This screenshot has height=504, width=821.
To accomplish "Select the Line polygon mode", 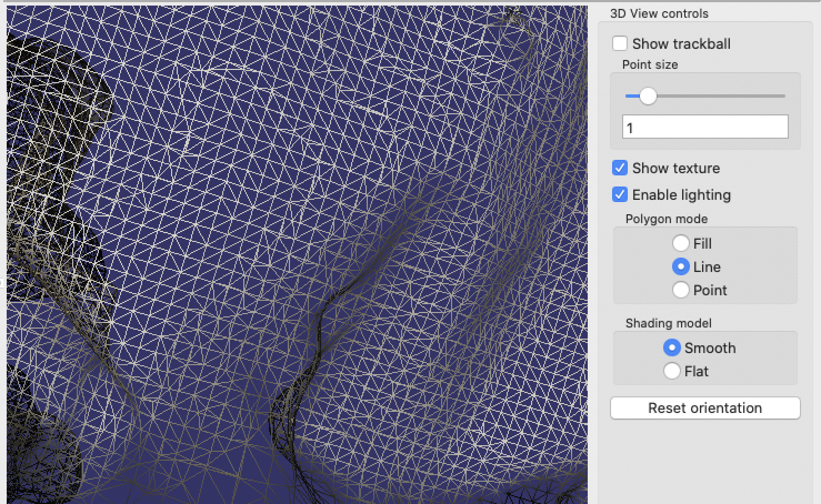I will [x=680, y=266].
